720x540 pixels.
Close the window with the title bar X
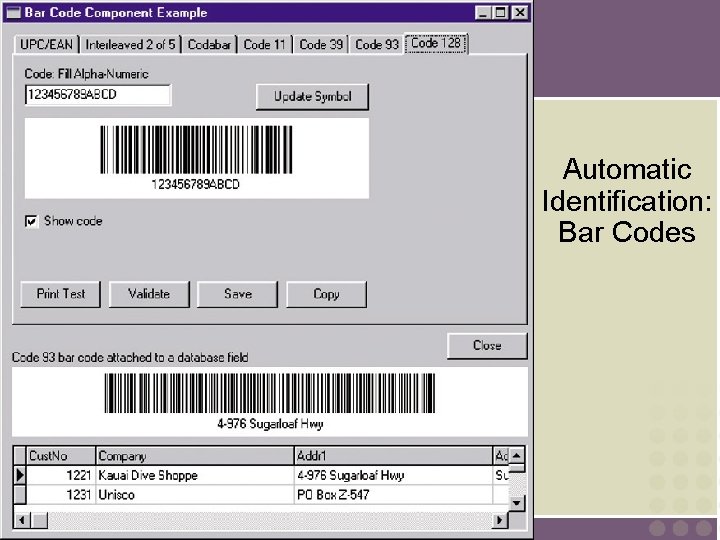coord(519,12)
